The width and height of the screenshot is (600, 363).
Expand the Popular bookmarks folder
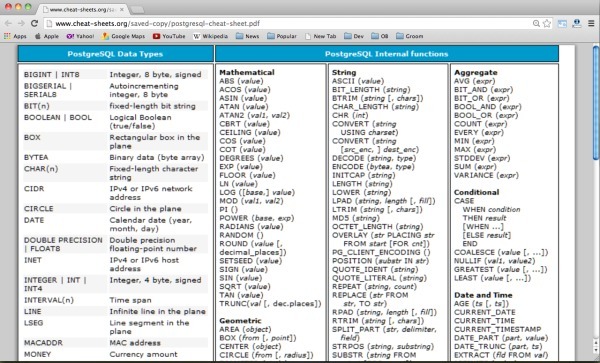[282, 36]
